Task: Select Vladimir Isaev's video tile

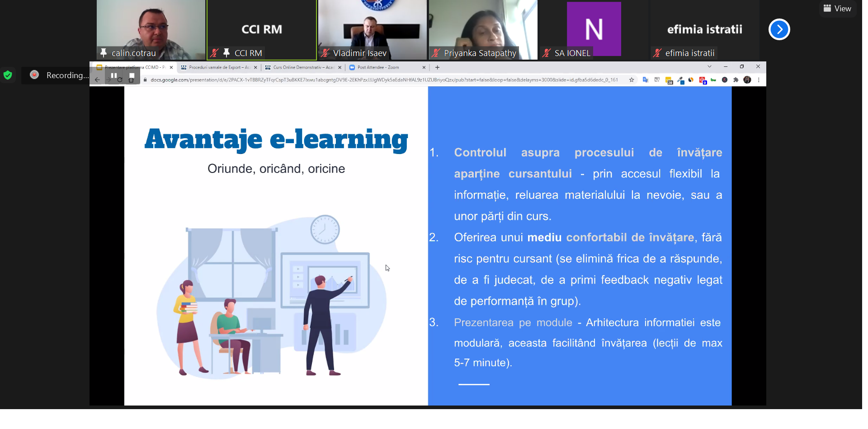Action: (x=372, y=29)
